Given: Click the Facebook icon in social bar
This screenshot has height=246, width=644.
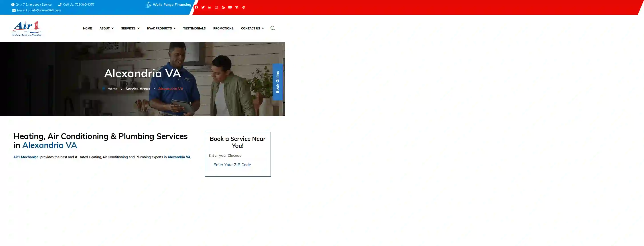Looking at the screenshot, I should [196, 7].
